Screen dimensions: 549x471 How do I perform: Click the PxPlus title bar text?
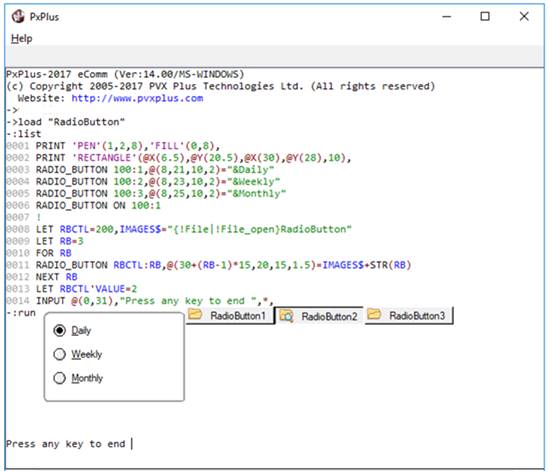tap(44, 17)
